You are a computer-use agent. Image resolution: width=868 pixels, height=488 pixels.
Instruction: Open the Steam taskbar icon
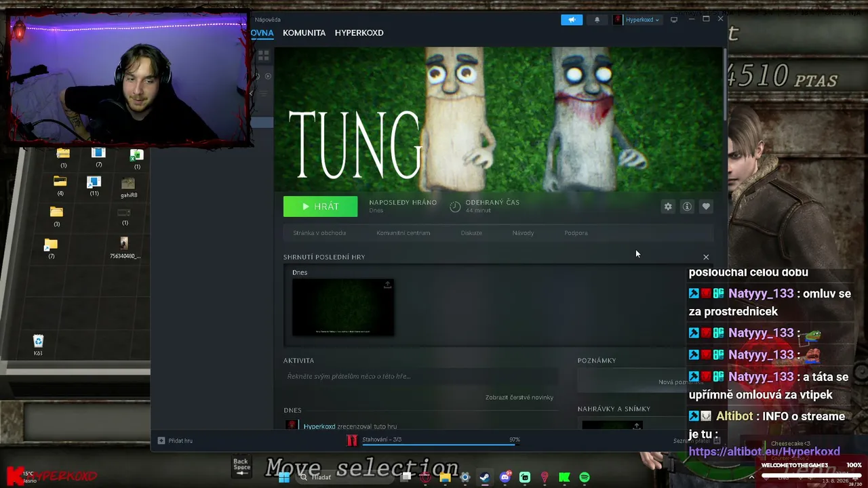(484, 477)
